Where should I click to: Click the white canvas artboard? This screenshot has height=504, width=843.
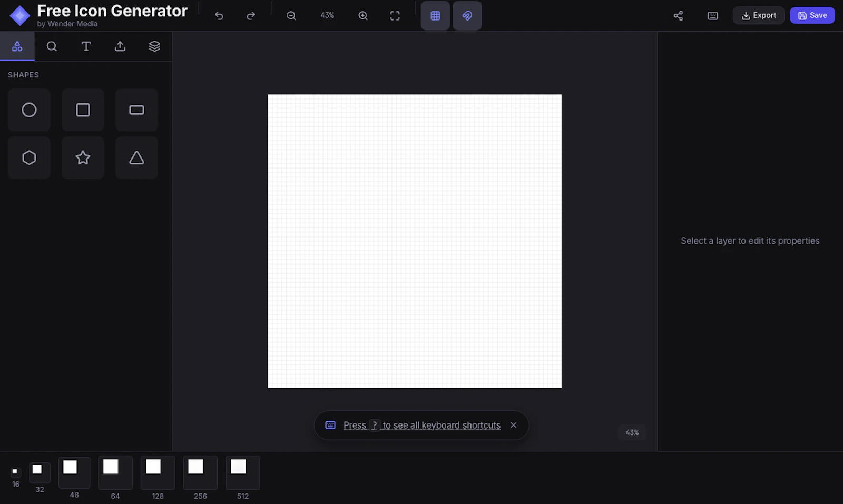415,241
